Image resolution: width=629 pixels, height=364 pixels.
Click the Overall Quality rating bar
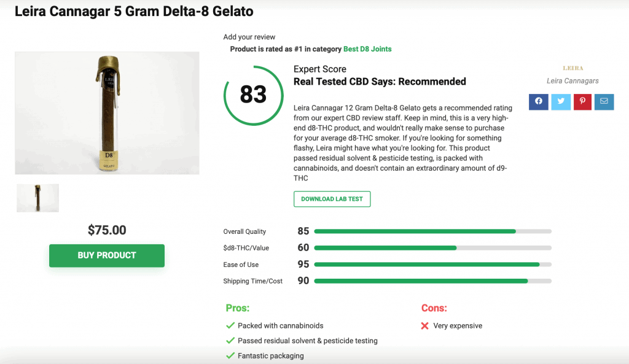point(433,231)
